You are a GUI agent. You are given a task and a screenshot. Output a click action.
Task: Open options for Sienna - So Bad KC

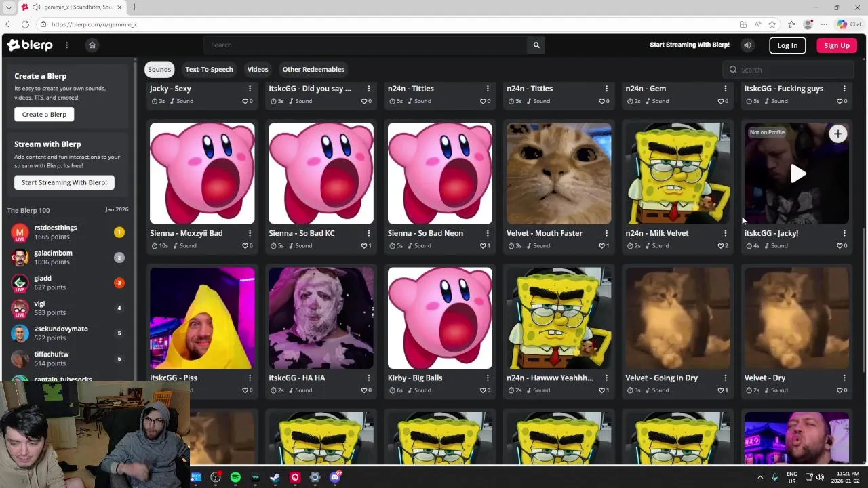[x=368, y=233]
